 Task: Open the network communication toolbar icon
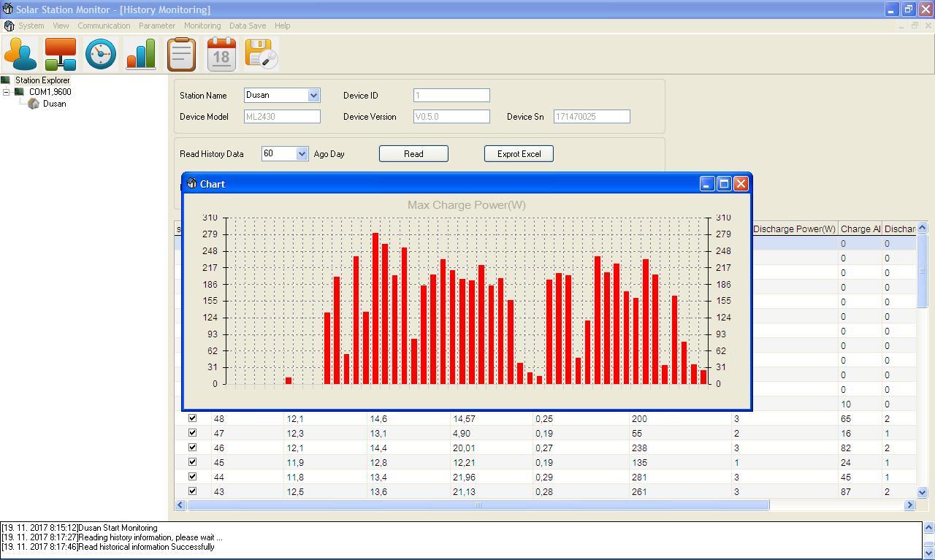point(61,55)
